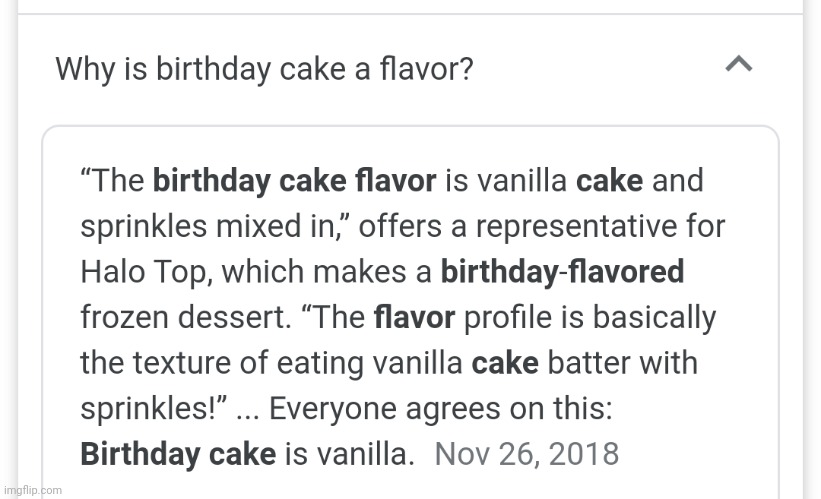Click the "Why is birthday cake a flavor?" question

click(x=264, y=69)
